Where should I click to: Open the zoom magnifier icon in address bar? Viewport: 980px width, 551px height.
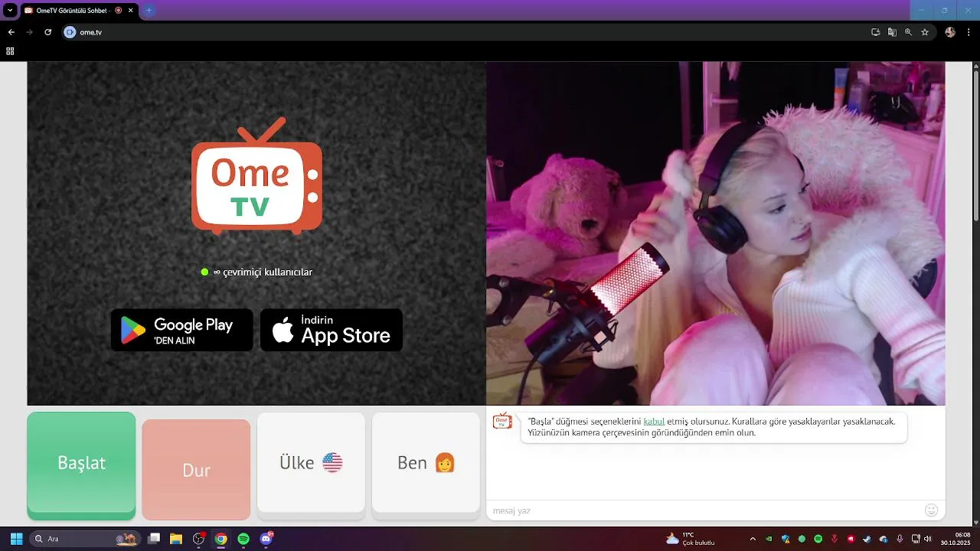point(908,32)
